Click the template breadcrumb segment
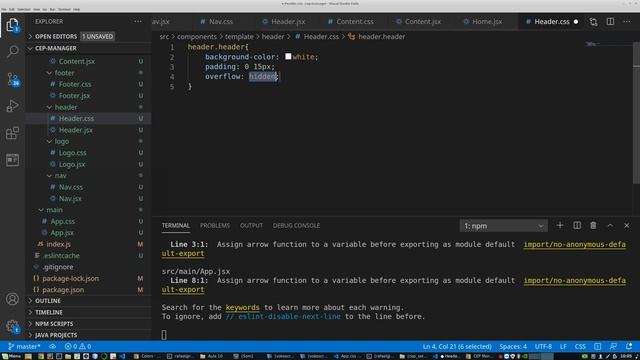 pyautogui.click(x=239, y=36)
